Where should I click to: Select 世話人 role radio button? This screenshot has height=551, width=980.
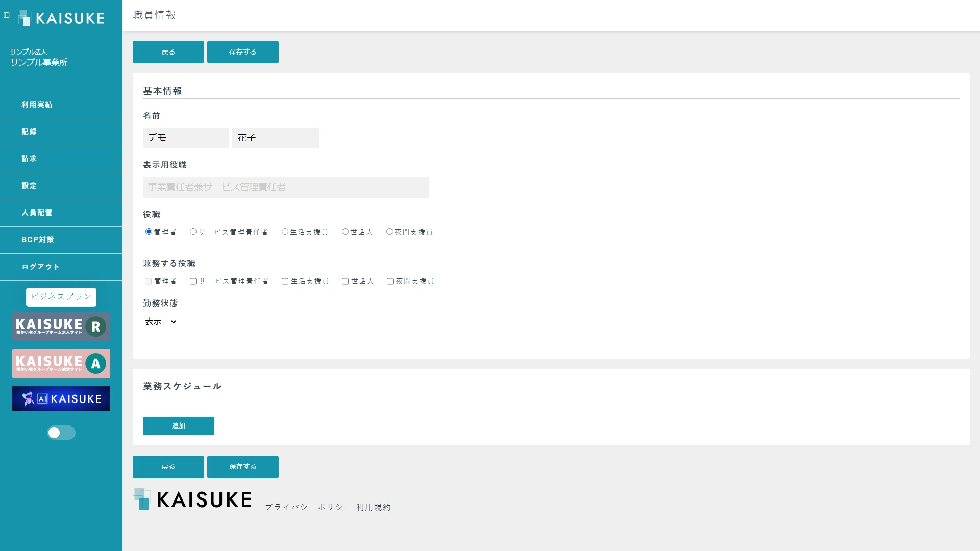pyautogui.click(x=345, y=232)
